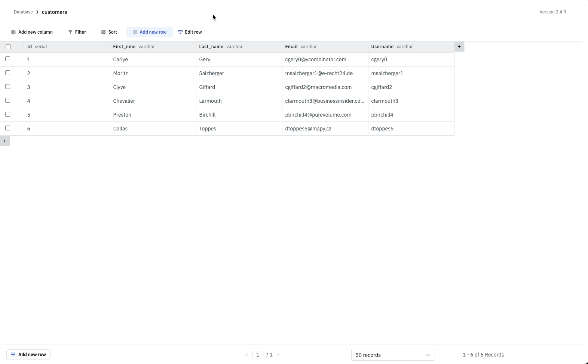
Task: Go to previous page using left arrow
Action: [x=247, y=355]
